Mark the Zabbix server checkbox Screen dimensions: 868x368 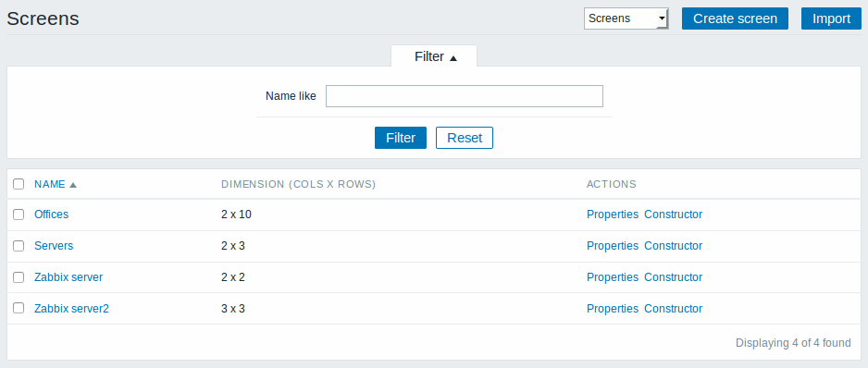19,277
